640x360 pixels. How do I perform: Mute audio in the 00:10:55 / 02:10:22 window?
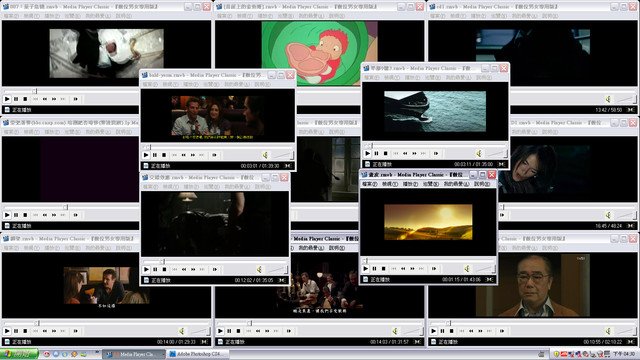click(608, 331)
